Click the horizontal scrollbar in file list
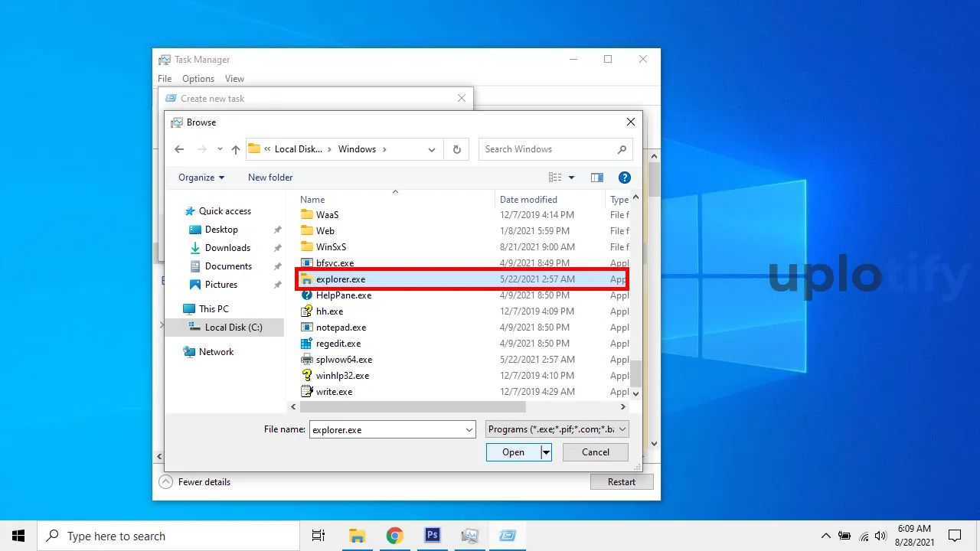The image size is (980, 551). [412, 407]
